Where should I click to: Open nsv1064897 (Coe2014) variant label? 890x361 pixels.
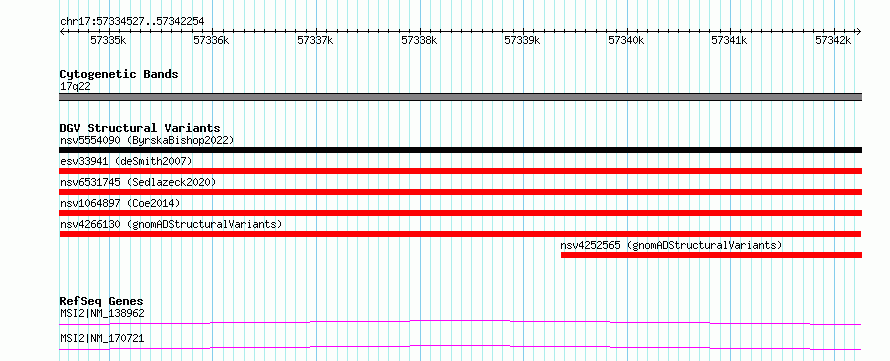120,203
